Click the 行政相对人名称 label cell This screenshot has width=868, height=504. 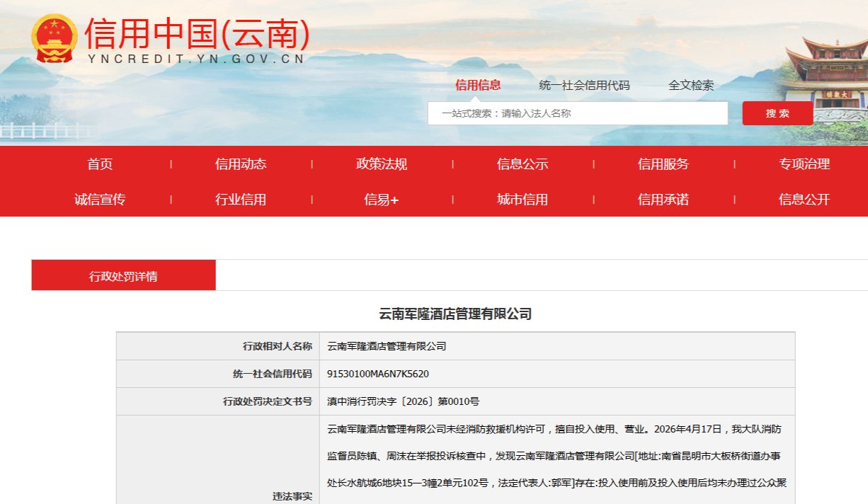pyautogui.click(x=218, y=346)
